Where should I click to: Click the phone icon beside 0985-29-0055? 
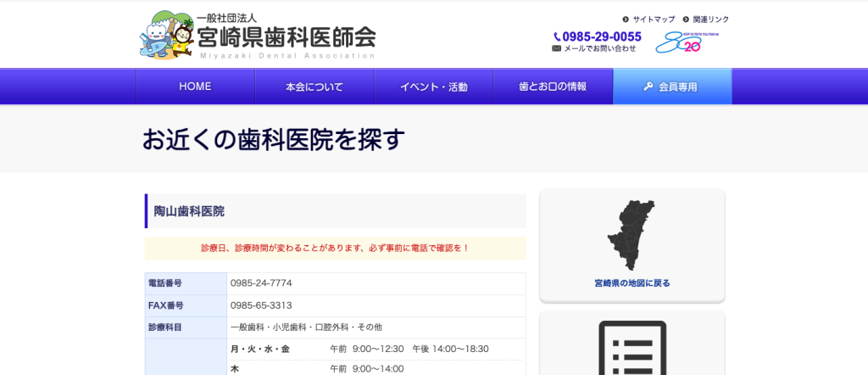557,36
